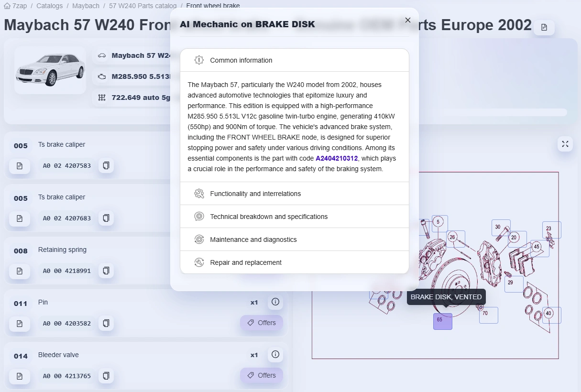Click the Bleeder valve part name
Screen dimensions: 581x392
click(58, 355)
